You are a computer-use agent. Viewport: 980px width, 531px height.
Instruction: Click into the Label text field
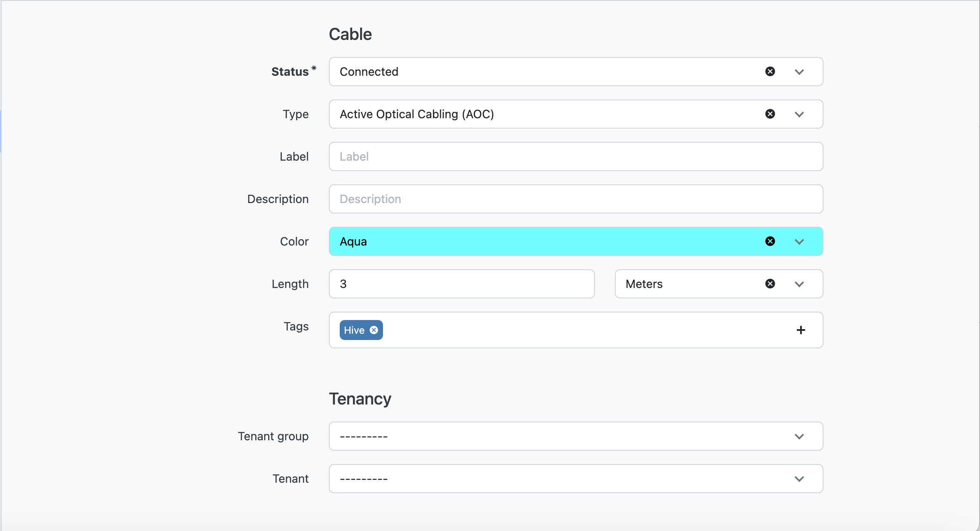[x=575, y=156]
